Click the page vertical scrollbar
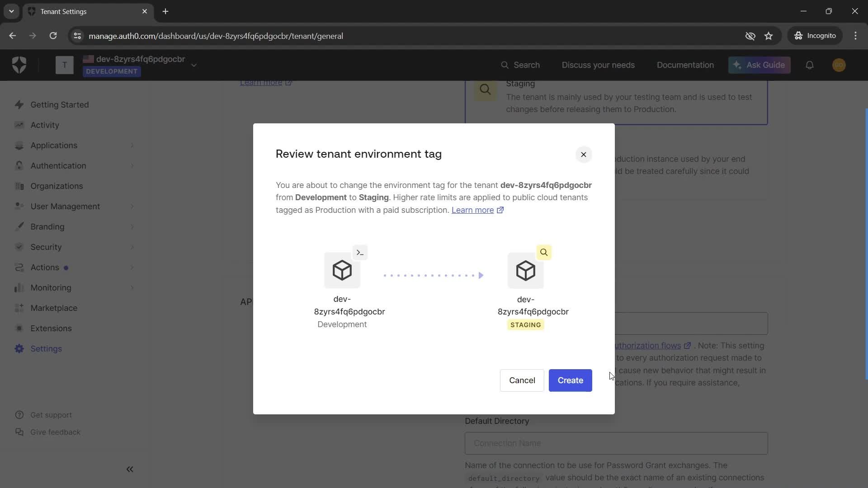 coord(866,244)
